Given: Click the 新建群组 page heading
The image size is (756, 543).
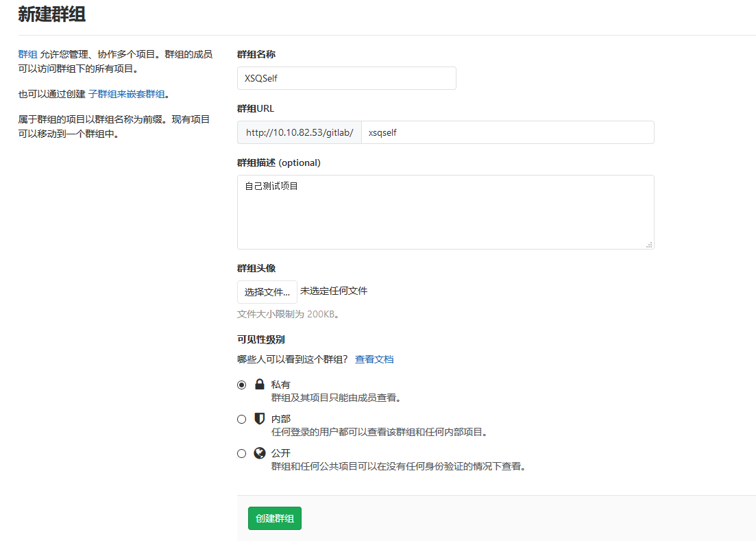Looking at the screenshot, I should (x=52, y=14).
